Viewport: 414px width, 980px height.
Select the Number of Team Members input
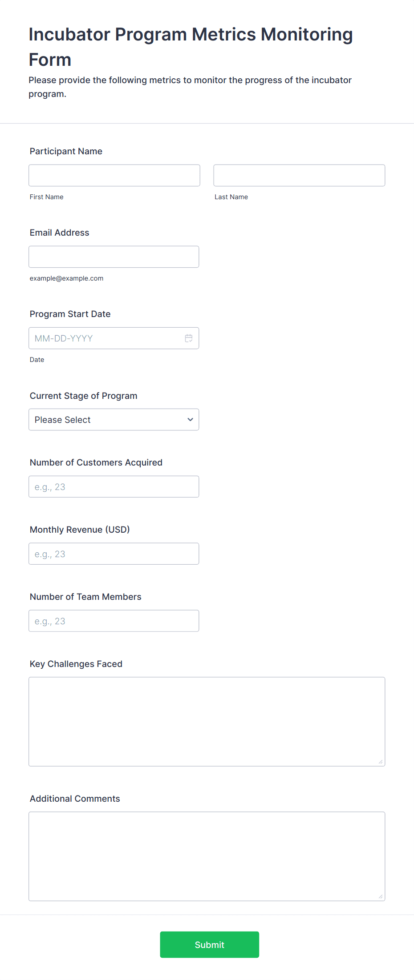(114, 621)
